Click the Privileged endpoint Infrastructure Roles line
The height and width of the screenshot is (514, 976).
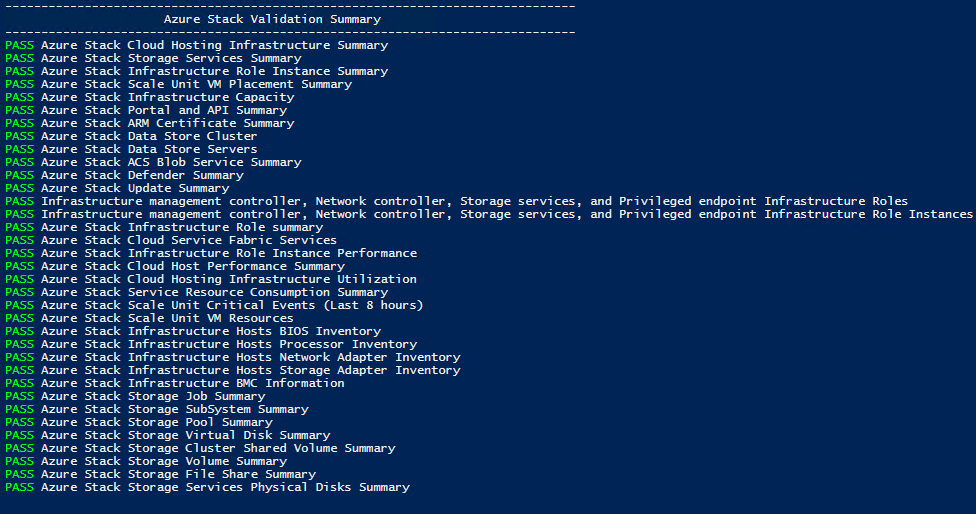[x=457, y=202]
